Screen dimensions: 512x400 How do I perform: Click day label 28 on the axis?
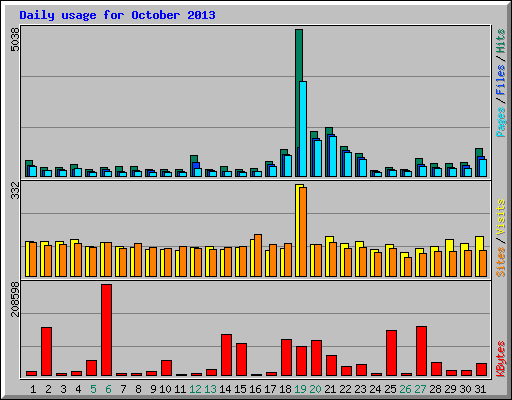pyautogui.click(x=435, y=389)
